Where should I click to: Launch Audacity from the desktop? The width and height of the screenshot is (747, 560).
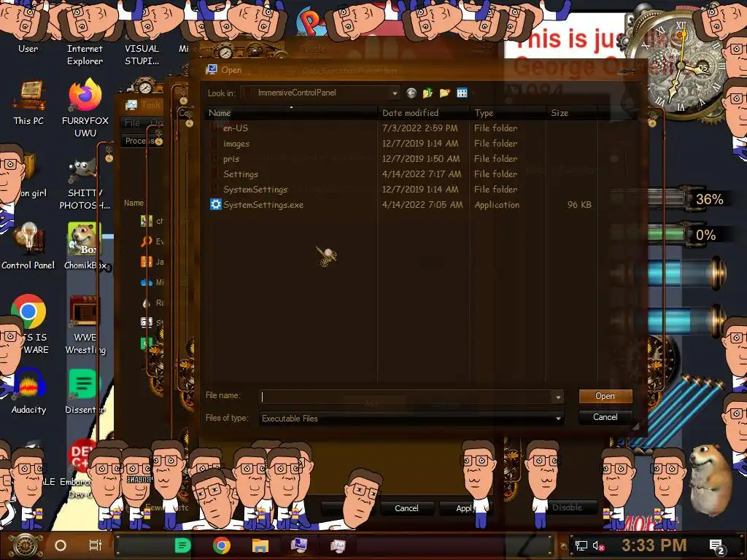pyautogui.click(x=28, y=392)
